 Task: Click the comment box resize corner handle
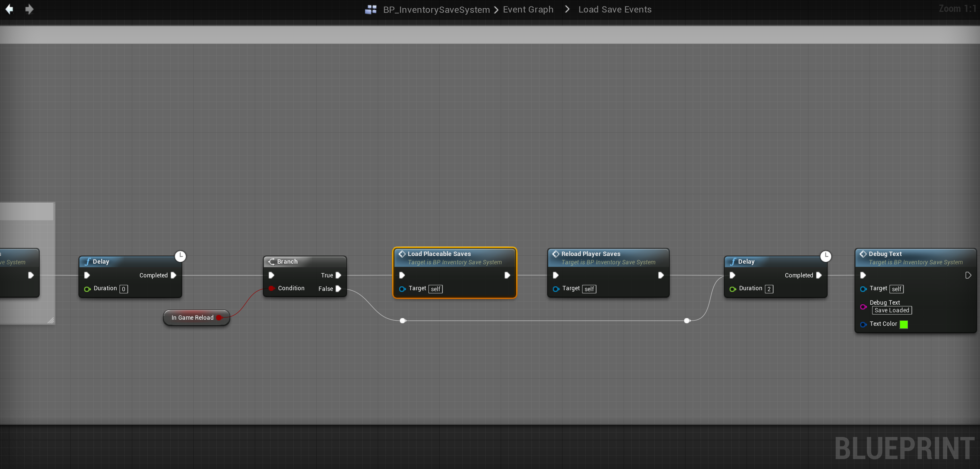[51, 320]
